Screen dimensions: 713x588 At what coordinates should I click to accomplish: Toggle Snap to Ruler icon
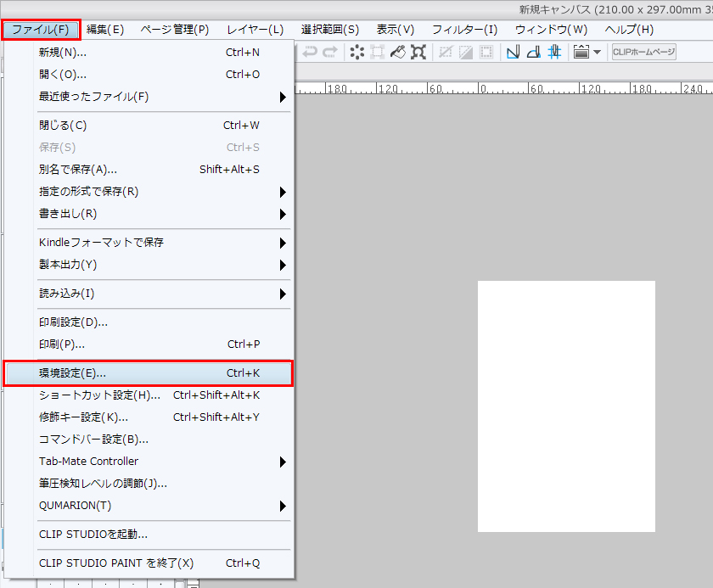514,53
